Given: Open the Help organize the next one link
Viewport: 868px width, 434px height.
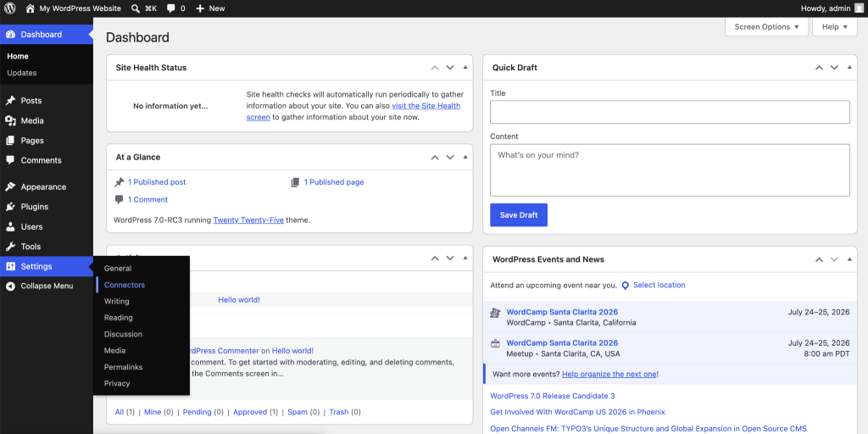Looking at the screenshot, I should pyautogui.click(x=609, y=374).
